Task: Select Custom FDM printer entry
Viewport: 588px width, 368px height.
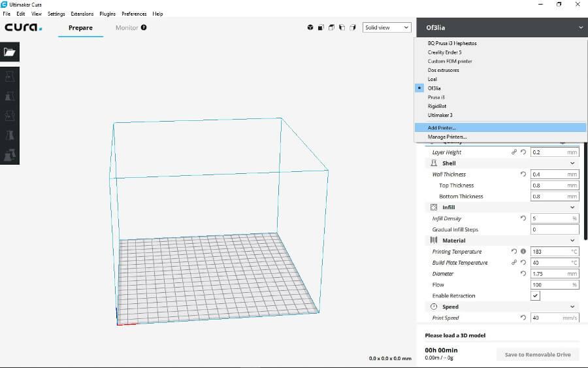Action: [x=500, y=61]
